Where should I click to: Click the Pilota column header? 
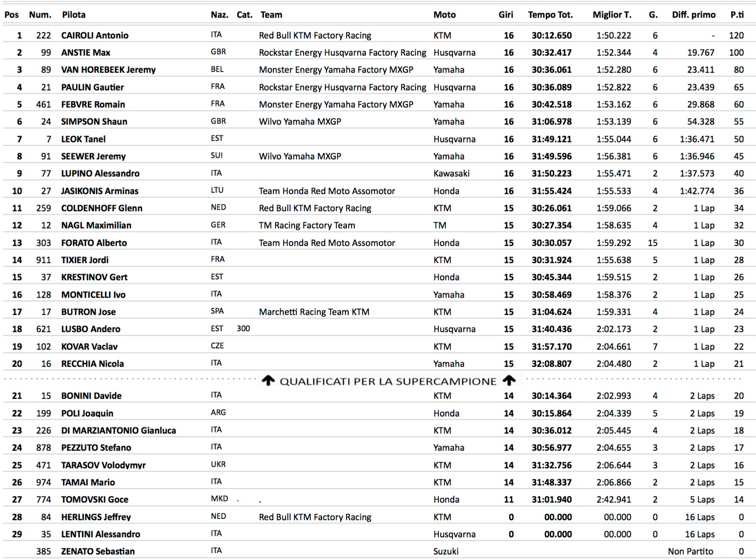74,15
